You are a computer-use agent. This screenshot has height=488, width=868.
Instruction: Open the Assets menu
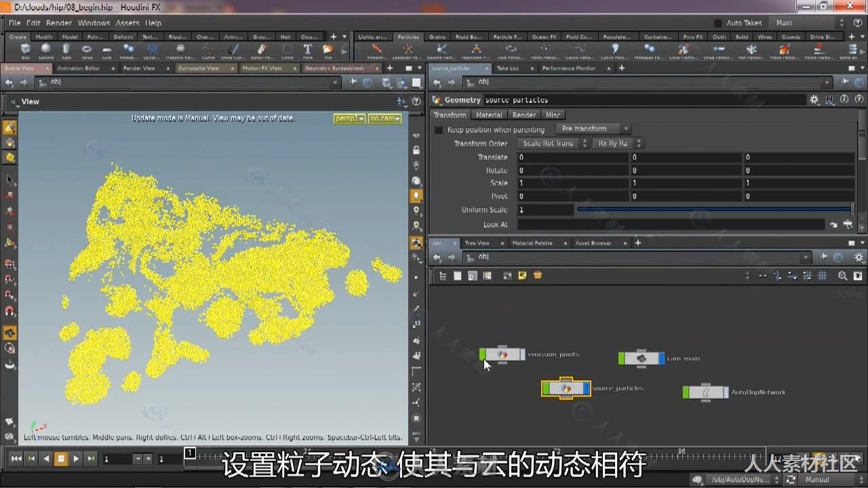click(127, 23)
